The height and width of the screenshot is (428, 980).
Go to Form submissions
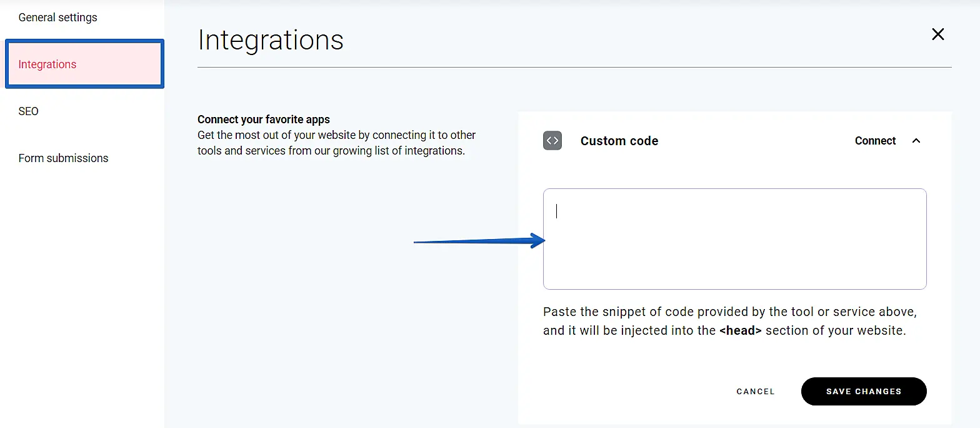[x=63, y=158]
